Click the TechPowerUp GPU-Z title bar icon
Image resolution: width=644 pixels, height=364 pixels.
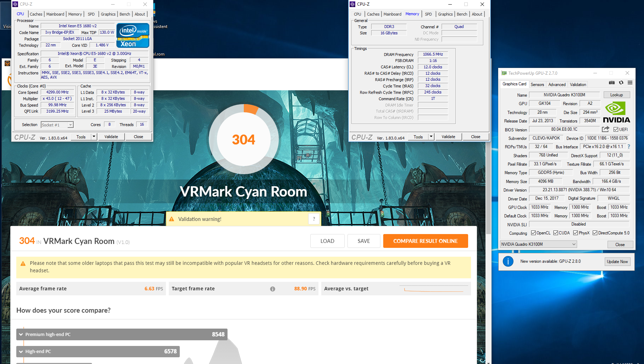click(504, 73)
